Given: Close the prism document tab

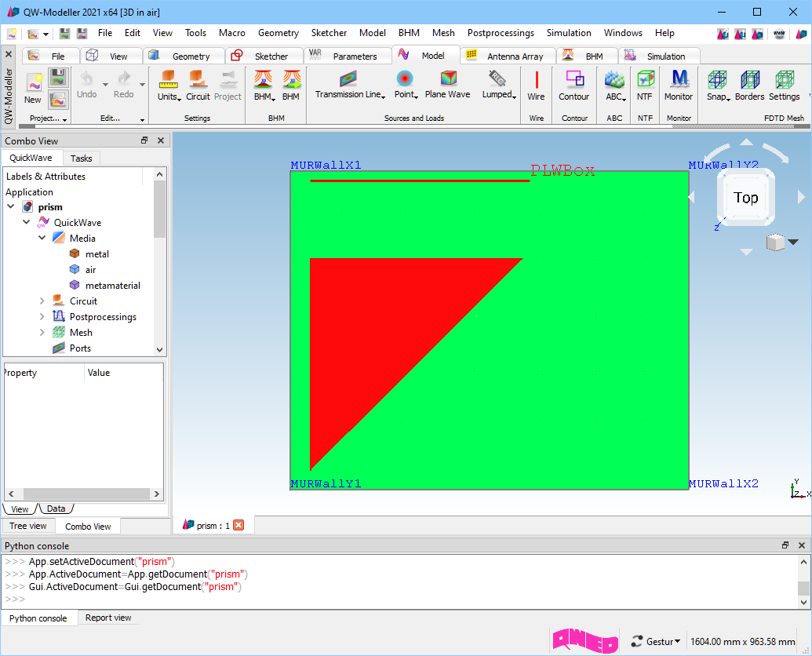Looking at the screenshot, I should click(x=239, y=526).
